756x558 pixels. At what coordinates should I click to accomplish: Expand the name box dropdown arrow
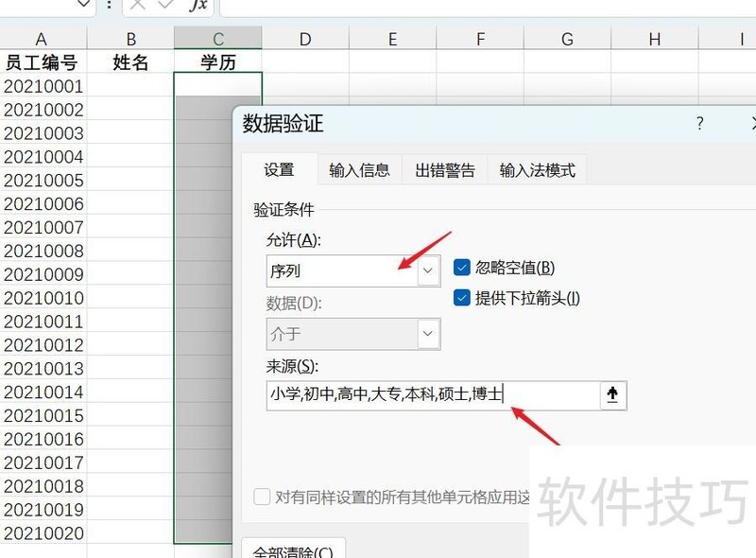pyautogui.click(x=83, y=5)
